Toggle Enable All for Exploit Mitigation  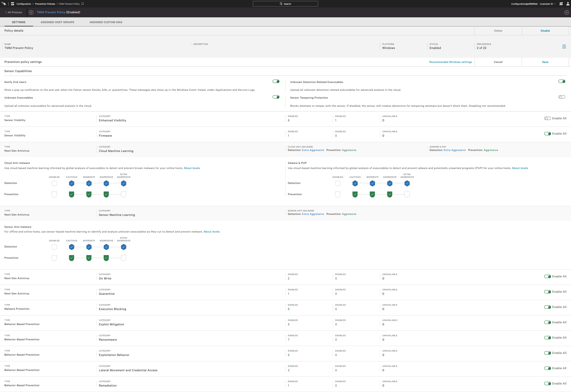coord(547,322)
